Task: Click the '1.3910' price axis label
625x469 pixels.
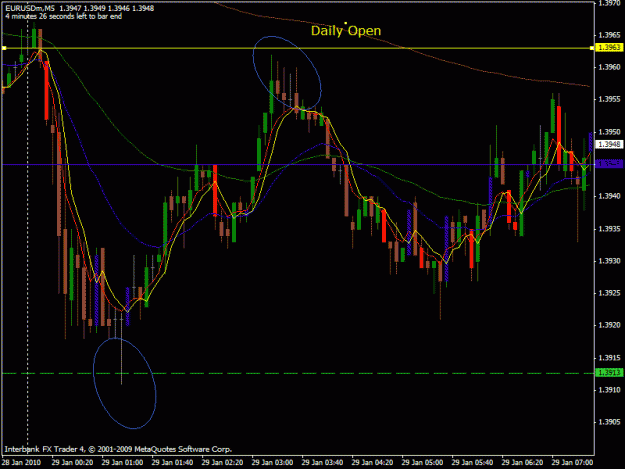Action: coord(610,390)
